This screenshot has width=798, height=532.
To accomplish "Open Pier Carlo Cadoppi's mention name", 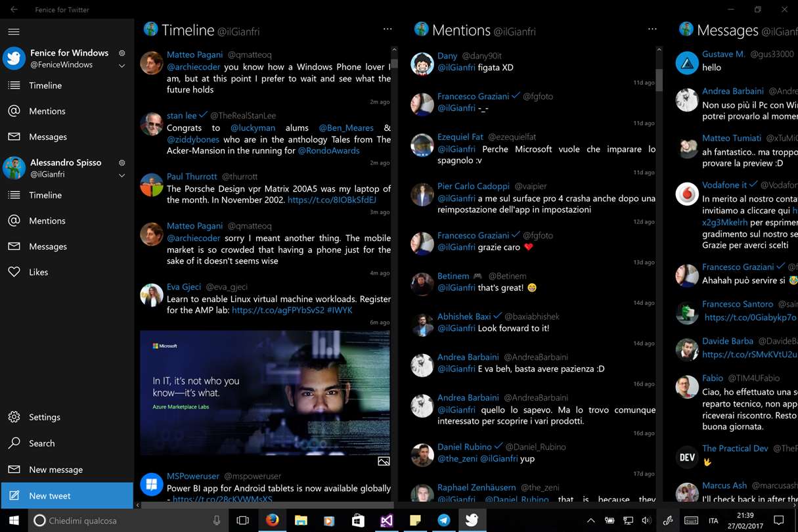I will (474, 187).
